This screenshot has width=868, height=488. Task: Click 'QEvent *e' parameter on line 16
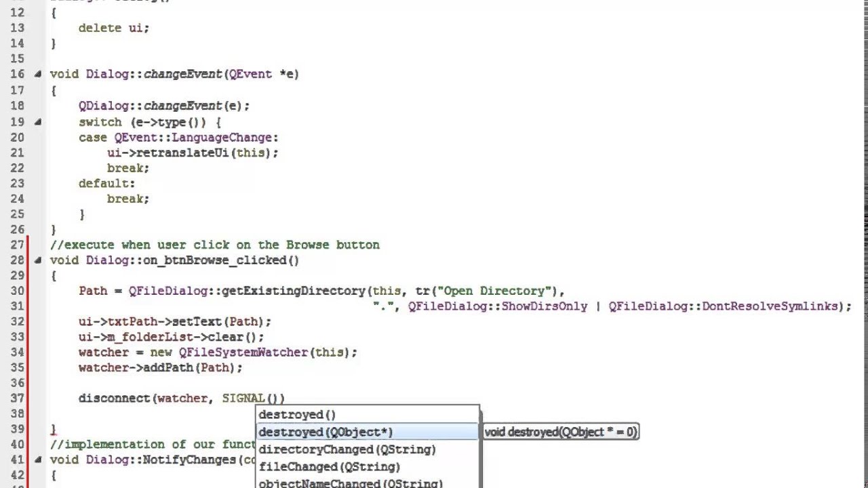261,75
